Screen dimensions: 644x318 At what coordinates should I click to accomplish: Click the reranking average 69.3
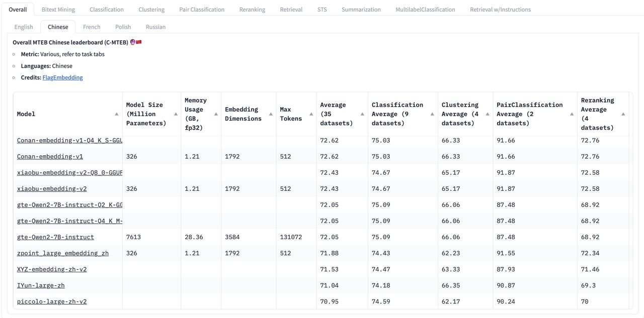588,285
